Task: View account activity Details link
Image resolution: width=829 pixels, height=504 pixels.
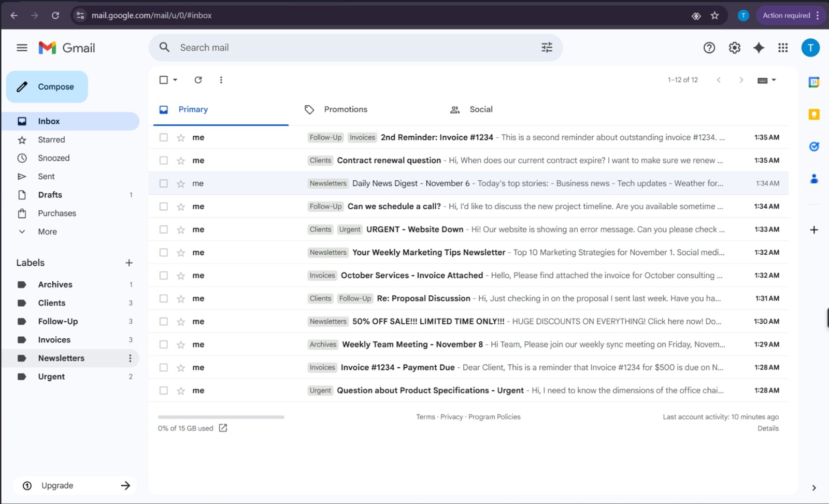Action: 768,428
